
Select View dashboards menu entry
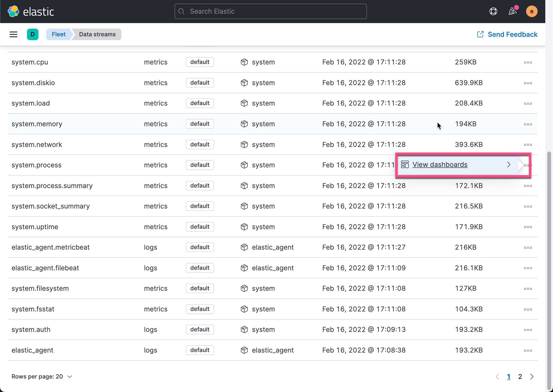coord(440,165)
